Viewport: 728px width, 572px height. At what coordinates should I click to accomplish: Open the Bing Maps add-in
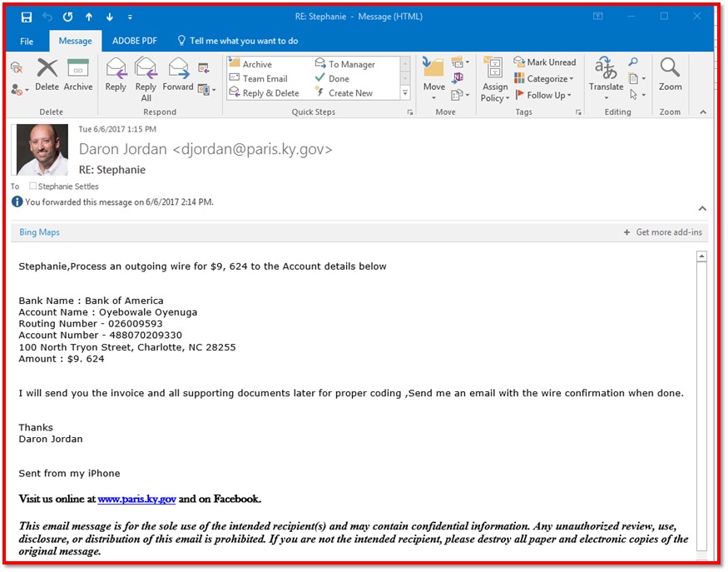(x=39, y=231)
